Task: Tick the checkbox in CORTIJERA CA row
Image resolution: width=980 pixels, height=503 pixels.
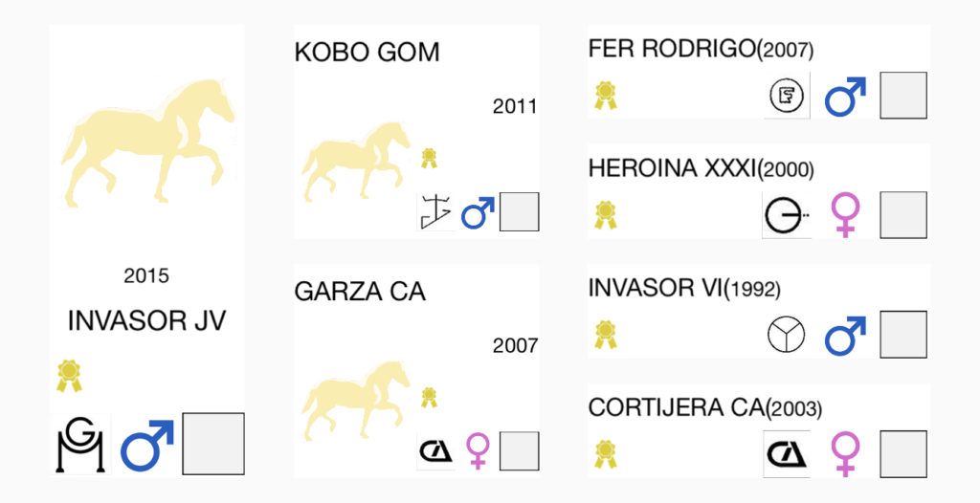Action: (903, 453)
